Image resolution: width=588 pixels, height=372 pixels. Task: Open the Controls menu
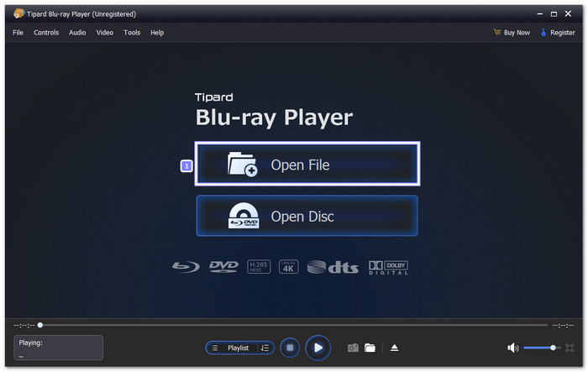click(46, 33)
